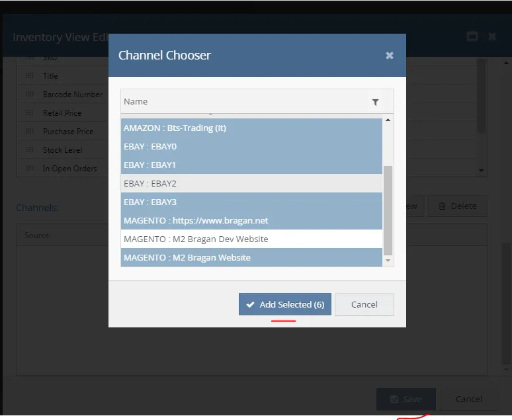Select the EBAY : EBAY0 row
Viewport: 512px width, 420px height.
click(x=251, y=146)
